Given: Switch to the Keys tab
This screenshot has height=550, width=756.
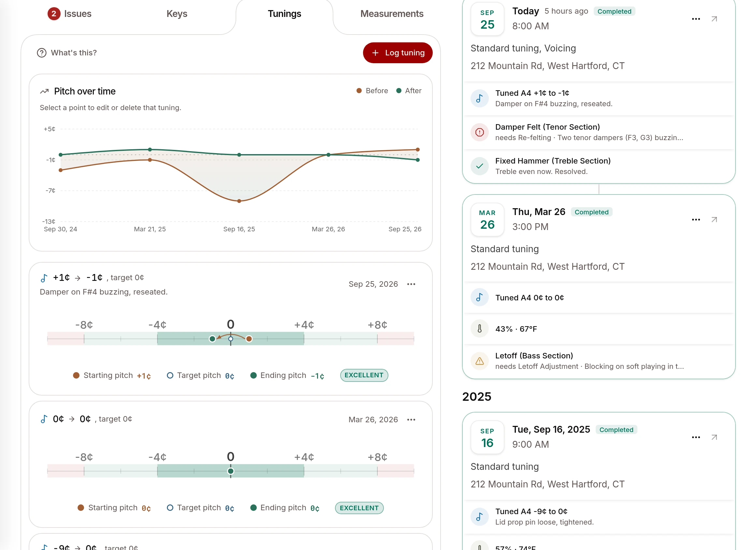Looking at the screenshot, I should coord(177,14).
